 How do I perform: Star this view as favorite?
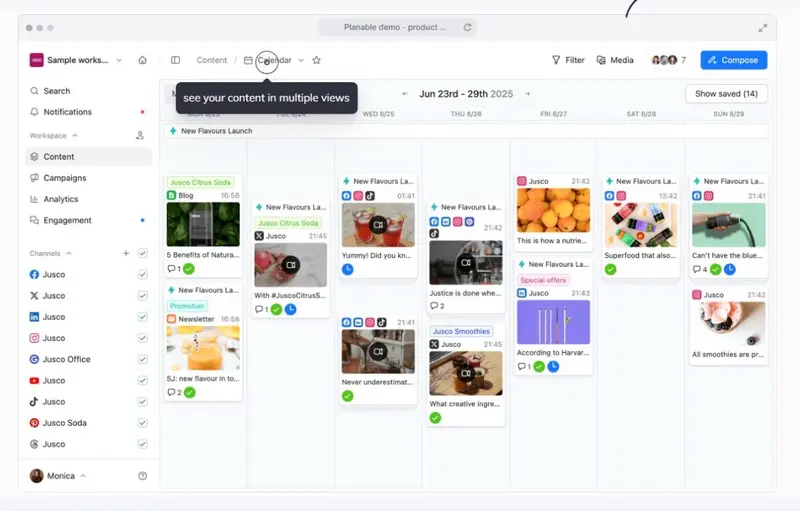316,60
